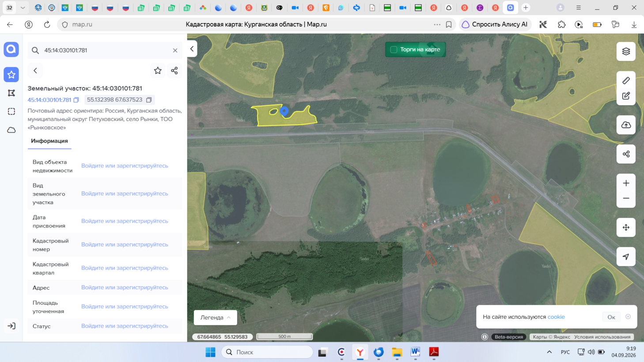Zoom in on the map

point(626,183)
